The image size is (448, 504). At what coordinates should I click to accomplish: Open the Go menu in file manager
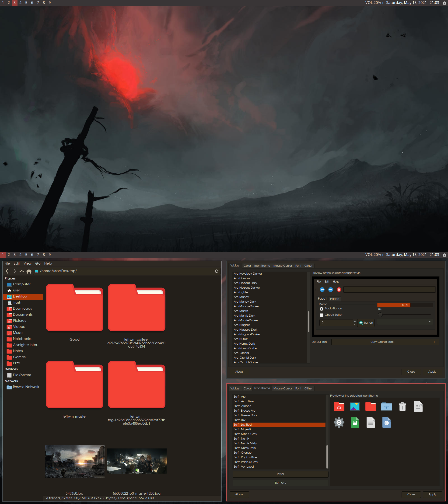[x=38, y=263]
